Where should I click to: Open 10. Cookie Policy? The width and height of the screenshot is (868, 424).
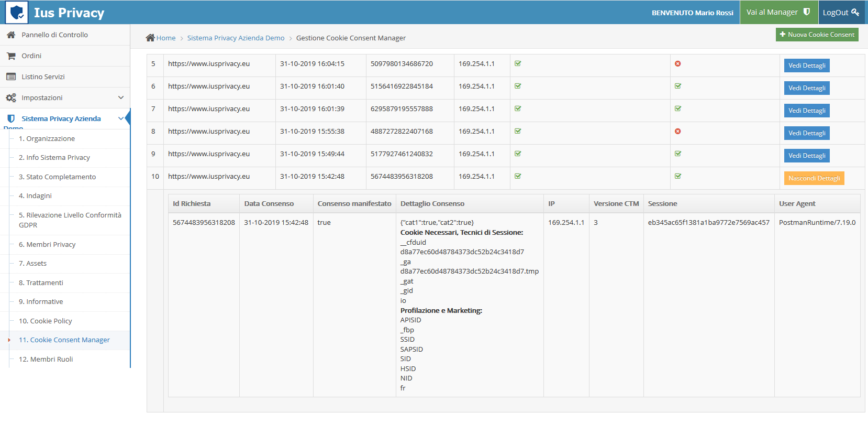click(x=45, y=321)
